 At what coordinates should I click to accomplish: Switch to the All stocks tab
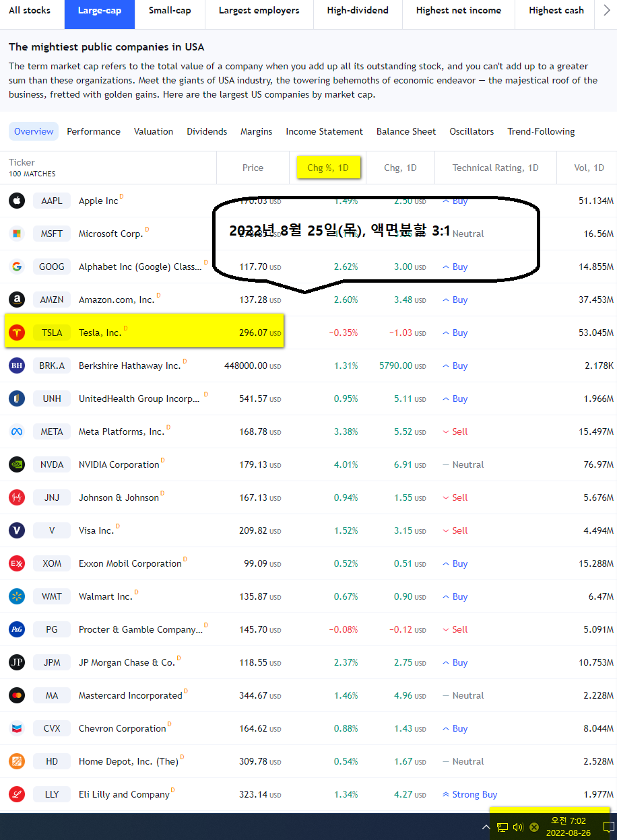tap(30, 11)
